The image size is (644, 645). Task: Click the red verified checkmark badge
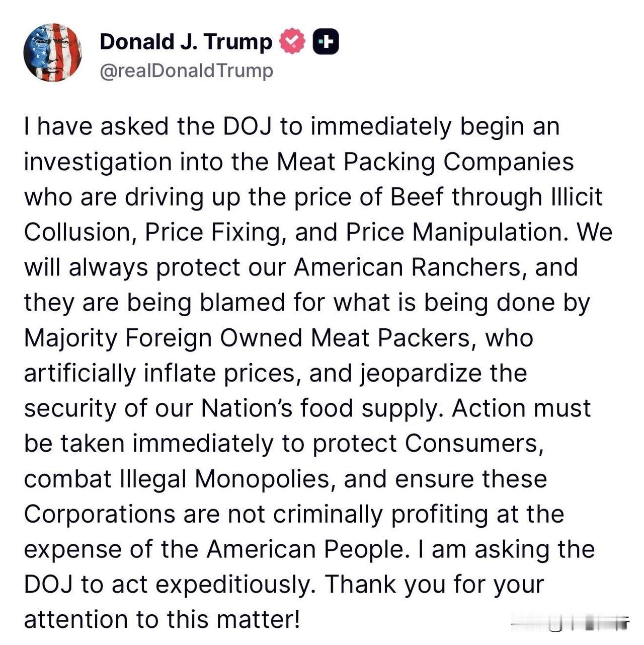click(292, 41)
